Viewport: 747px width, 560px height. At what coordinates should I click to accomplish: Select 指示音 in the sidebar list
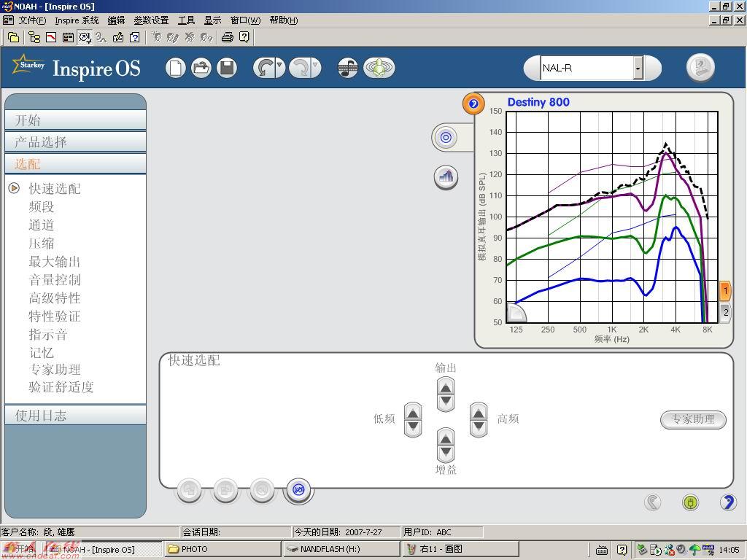(x=47, y=334)
